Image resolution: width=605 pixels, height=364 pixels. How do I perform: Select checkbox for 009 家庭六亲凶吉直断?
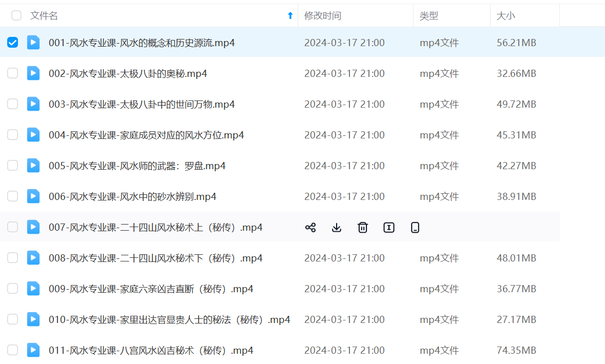pos(13,289)
